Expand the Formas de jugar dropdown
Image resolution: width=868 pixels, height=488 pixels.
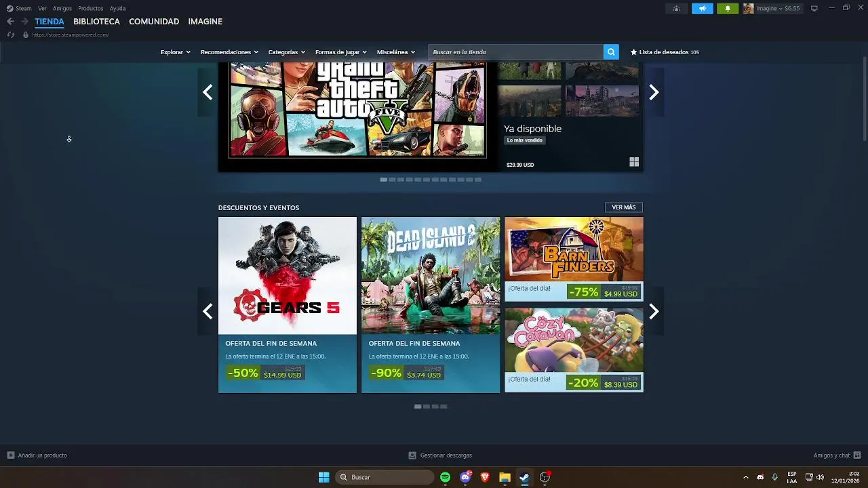pos(341,52)
